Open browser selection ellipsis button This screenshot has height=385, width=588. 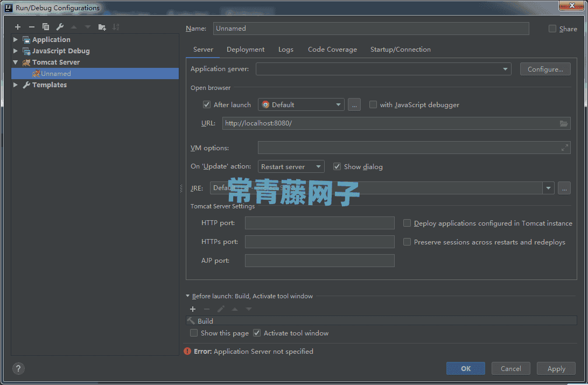point(354,104)
